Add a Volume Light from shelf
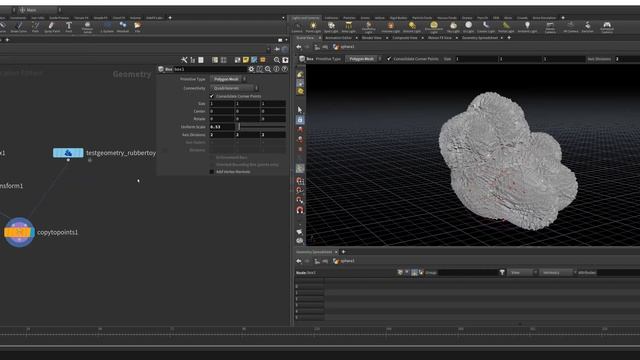 click(x=390, y=27)
